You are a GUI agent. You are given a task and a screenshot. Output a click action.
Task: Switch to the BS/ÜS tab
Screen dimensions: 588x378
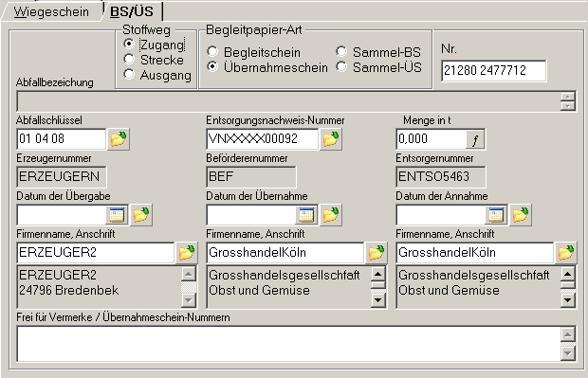tap(132, 11)
